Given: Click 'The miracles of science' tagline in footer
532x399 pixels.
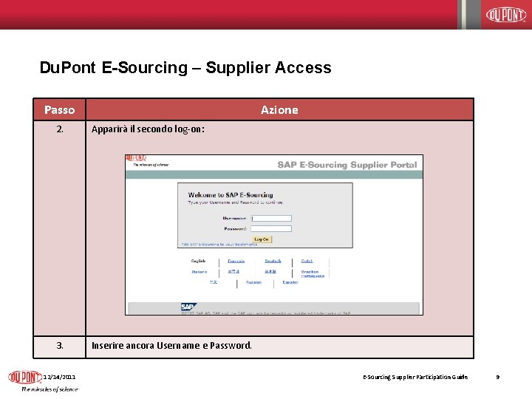Looking at the screenshot, I should (x=50, y=389).
